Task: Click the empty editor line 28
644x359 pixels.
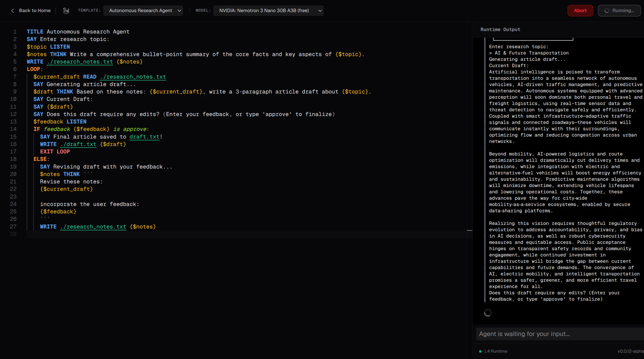Action: pyautogui.click(x=247, y=234)
